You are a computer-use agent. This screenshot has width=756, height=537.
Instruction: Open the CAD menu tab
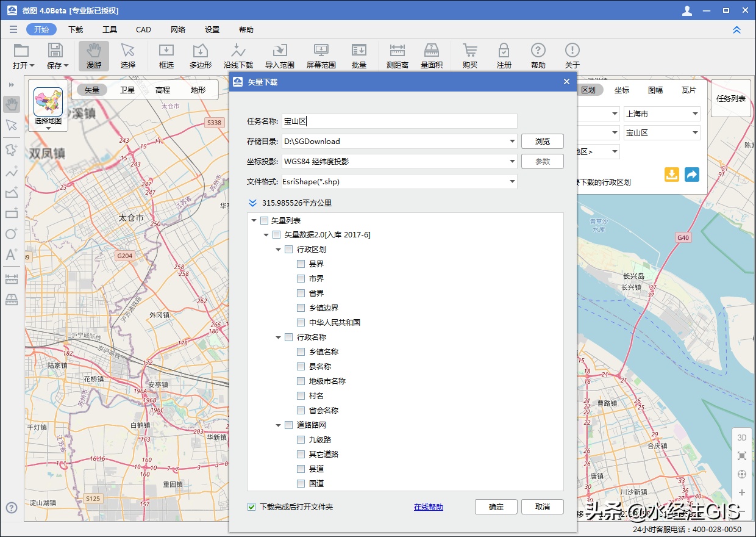(x=144, y=30)
